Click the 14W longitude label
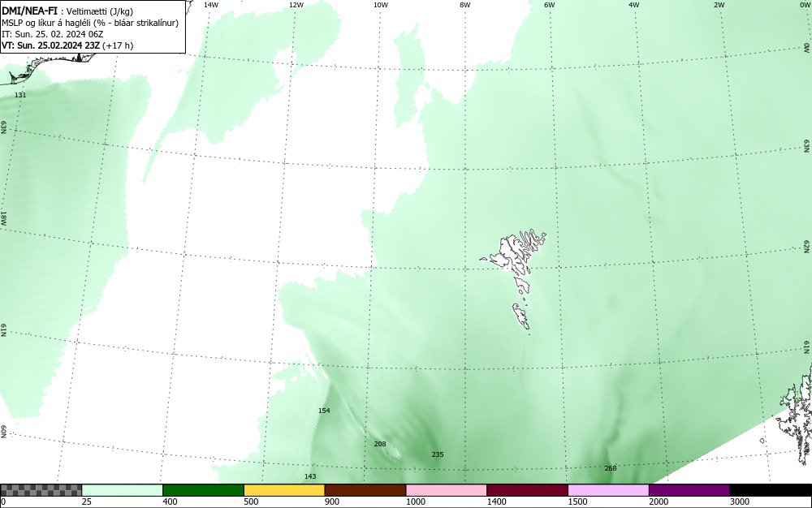The width and height of the screenshot is (812, 508). (x=211, y=5)
